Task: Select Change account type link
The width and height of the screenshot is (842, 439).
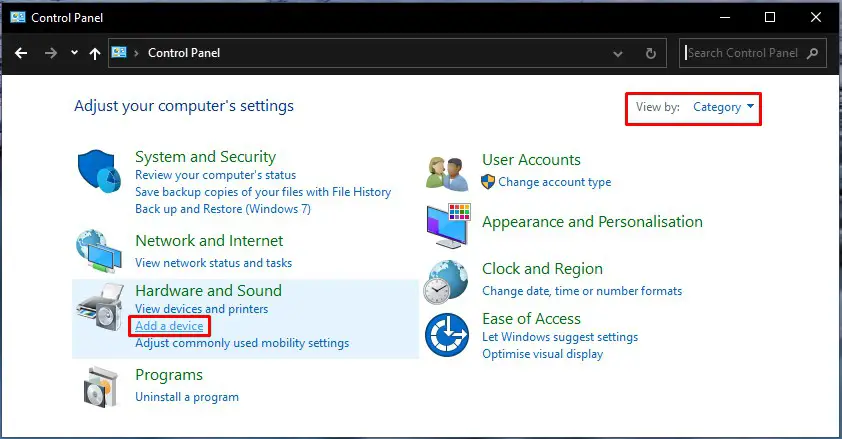Action: coord(555,182)
